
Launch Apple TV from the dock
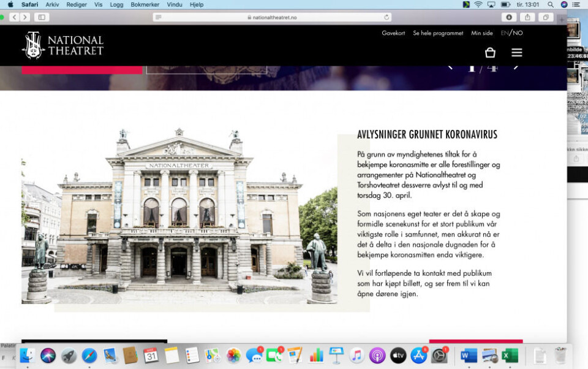click(x=398, y=356)
